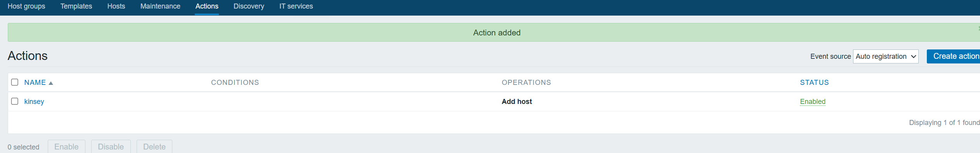The width and height of the screenshot is (980, 153).
Task: Tick the select-all checkbox in table header
Action: point(15,82)
